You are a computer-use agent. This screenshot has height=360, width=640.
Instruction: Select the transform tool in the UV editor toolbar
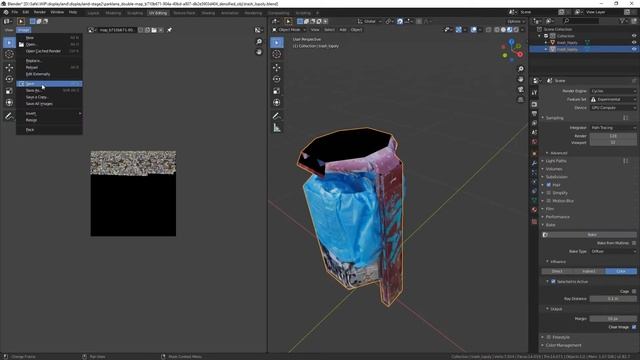(x=9, y=102)
